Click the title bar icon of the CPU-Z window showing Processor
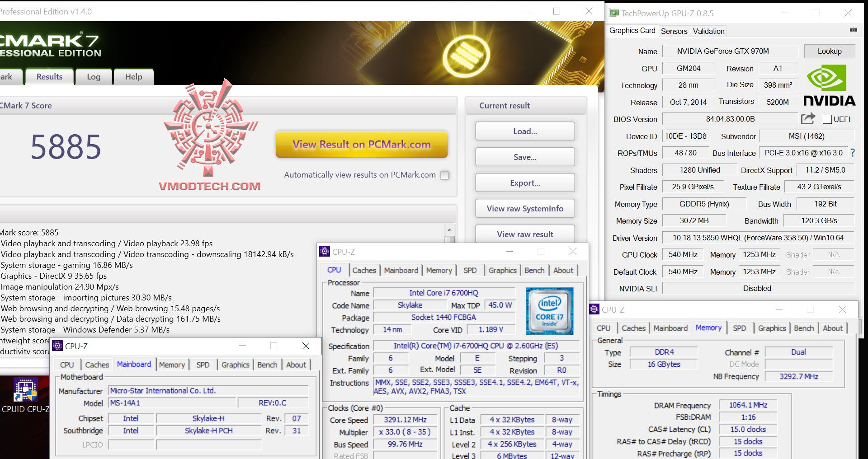The image size is (868, 459). click(325, 252)
